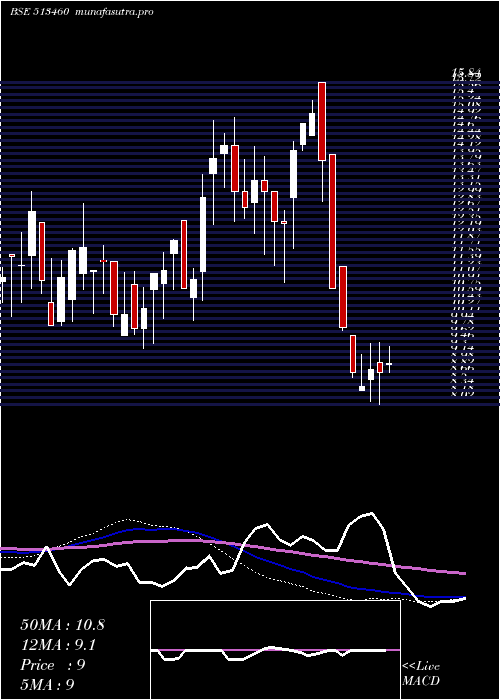Select the 50MA : 10.8 readout

point(62,625)
